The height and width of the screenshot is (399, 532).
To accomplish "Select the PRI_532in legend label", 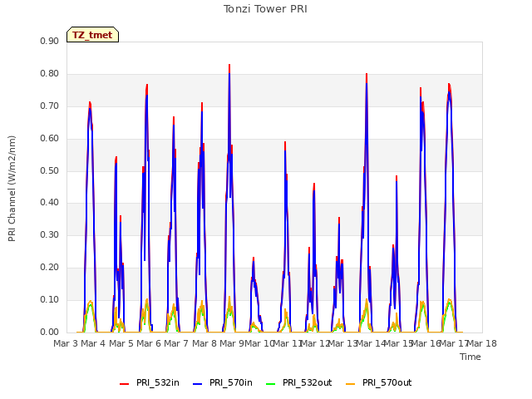I will tap(158, 382).
